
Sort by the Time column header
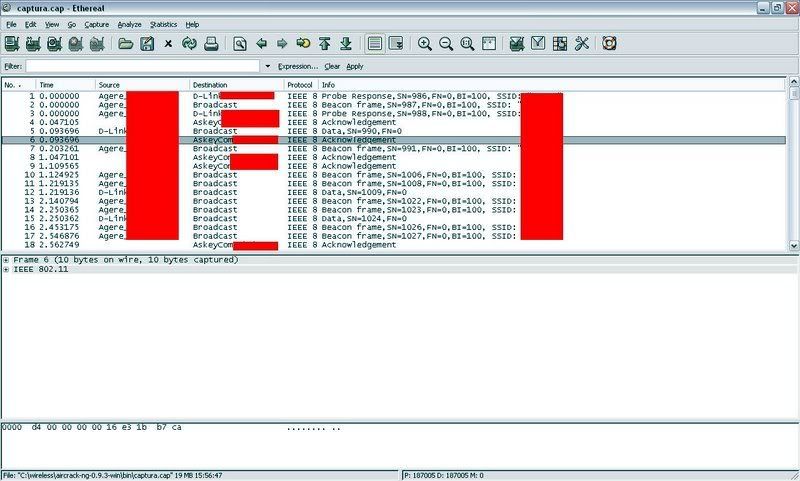pyautogui.click(x=66, y=85)
